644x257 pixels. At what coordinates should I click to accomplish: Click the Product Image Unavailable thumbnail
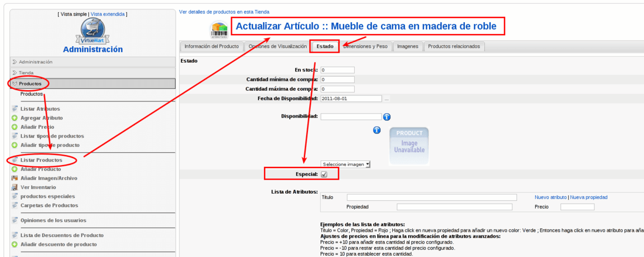(409, 147)
